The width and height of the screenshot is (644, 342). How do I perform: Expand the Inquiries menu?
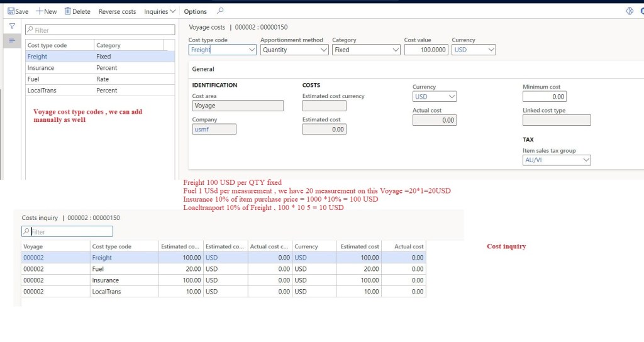click(160, 11)
